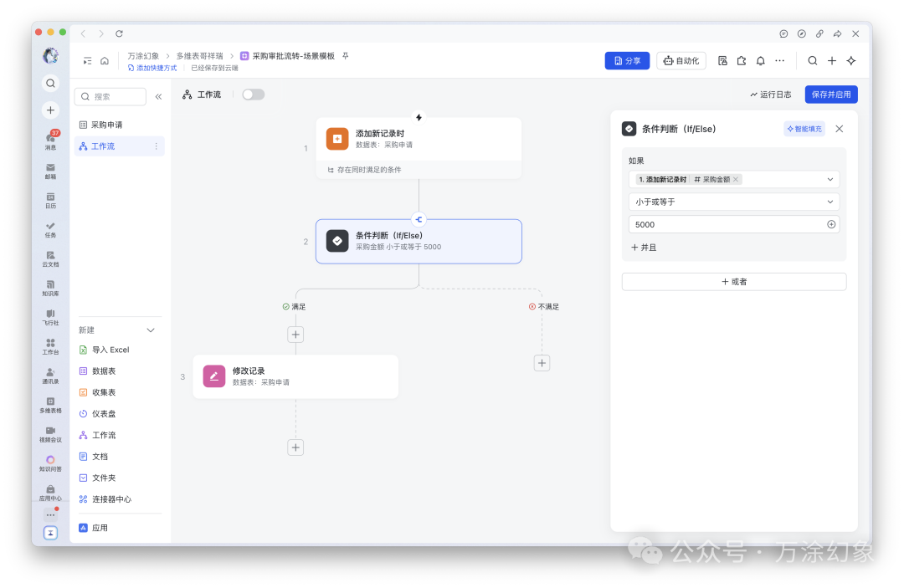904x588 pixels.
Task: Click the 自动化 button
Action: pos(681,60)
